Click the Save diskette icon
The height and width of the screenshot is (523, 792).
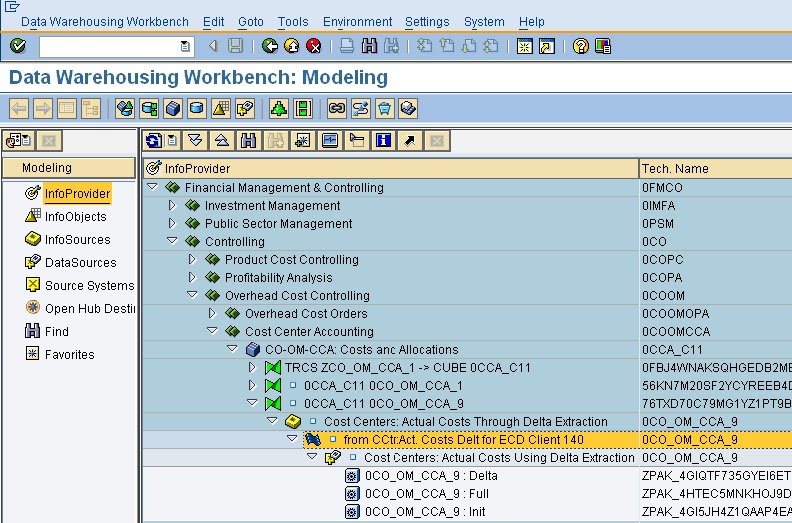tap(235, 46)
